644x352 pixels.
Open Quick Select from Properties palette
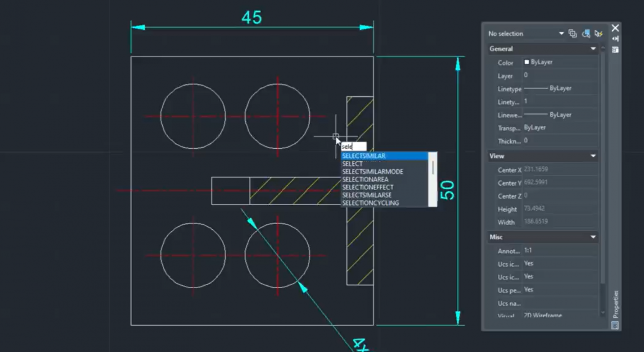599,34
